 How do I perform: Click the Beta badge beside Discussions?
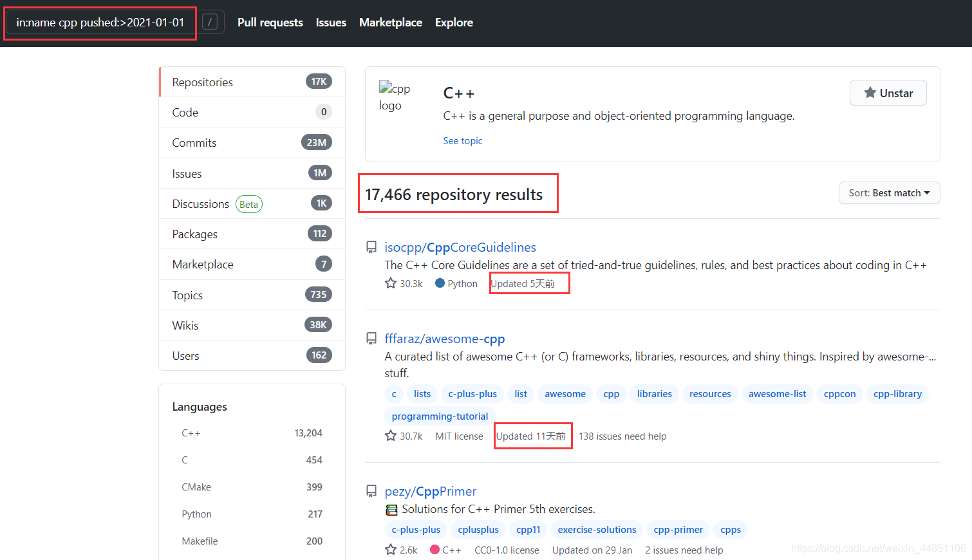click(x=249, y=204)
